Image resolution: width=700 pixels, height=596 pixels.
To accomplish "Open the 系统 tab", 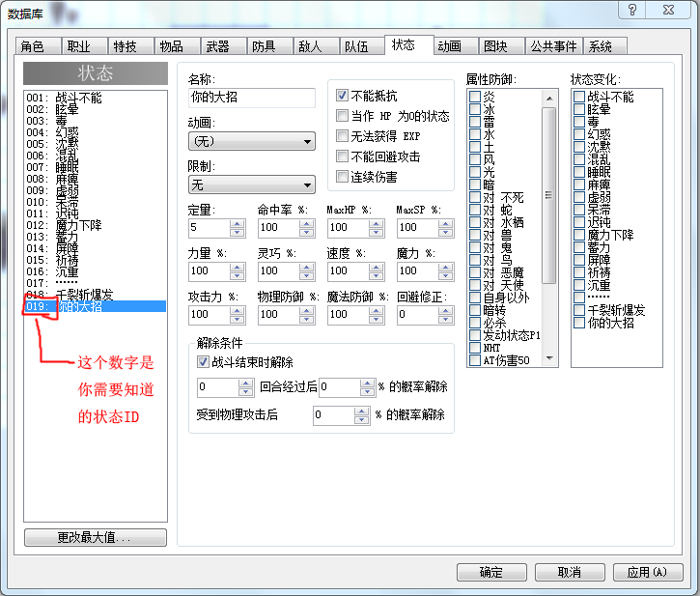I will 605,46.
